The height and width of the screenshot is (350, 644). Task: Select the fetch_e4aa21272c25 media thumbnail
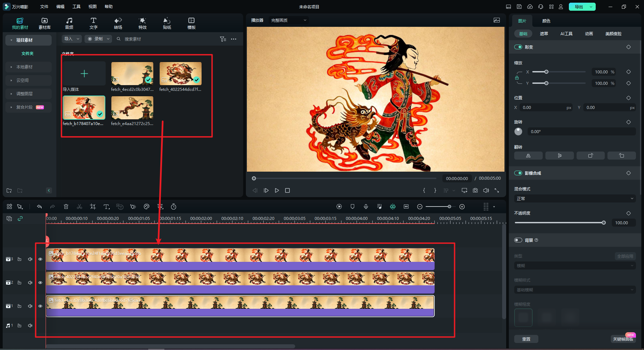tap(132, 108)
